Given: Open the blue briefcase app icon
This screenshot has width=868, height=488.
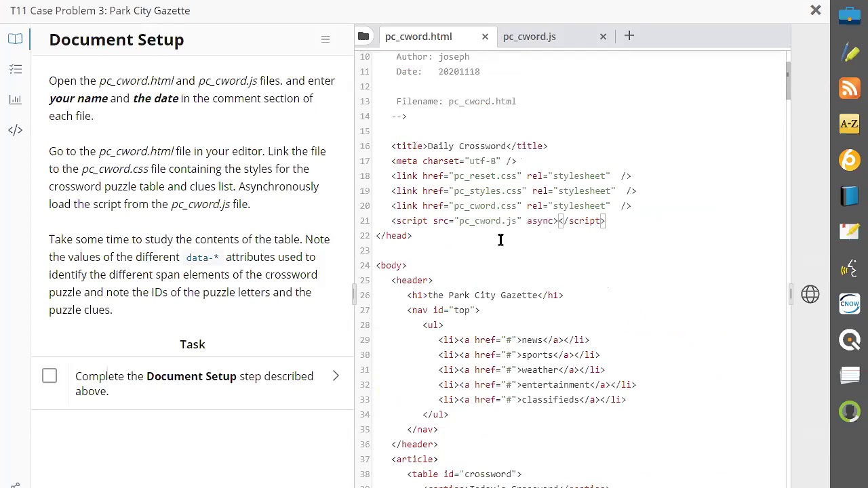Looking at the screenshot, I should 850,15.
